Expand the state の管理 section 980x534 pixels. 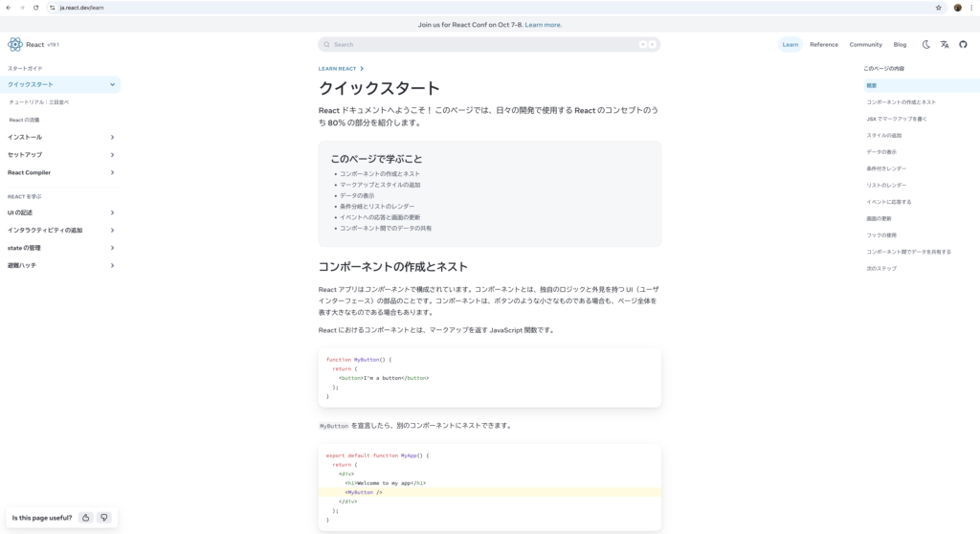(112, 248)
